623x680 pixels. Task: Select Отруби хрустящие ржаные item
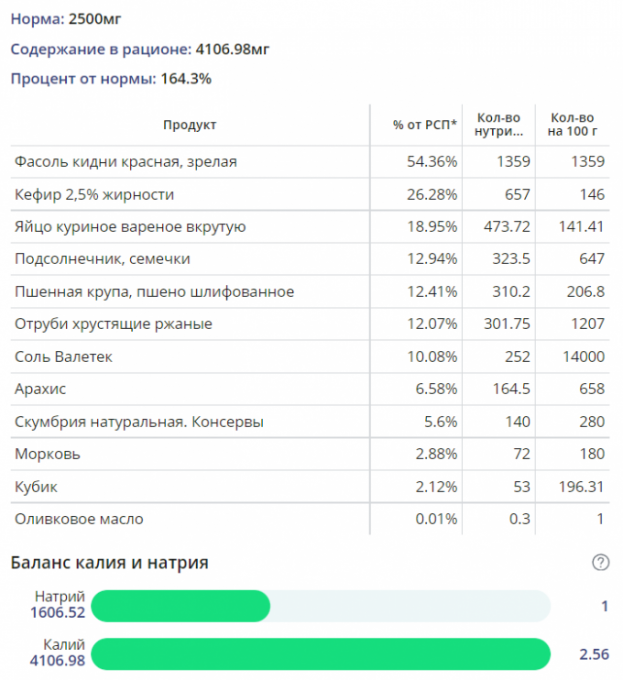[113, 324]
